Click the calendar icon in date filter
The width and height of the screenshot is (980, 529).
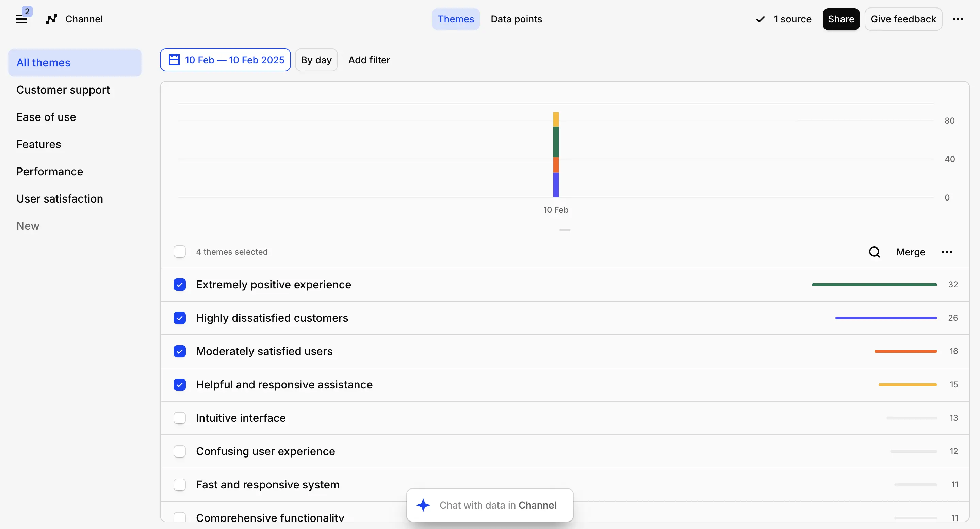[174, 60]
